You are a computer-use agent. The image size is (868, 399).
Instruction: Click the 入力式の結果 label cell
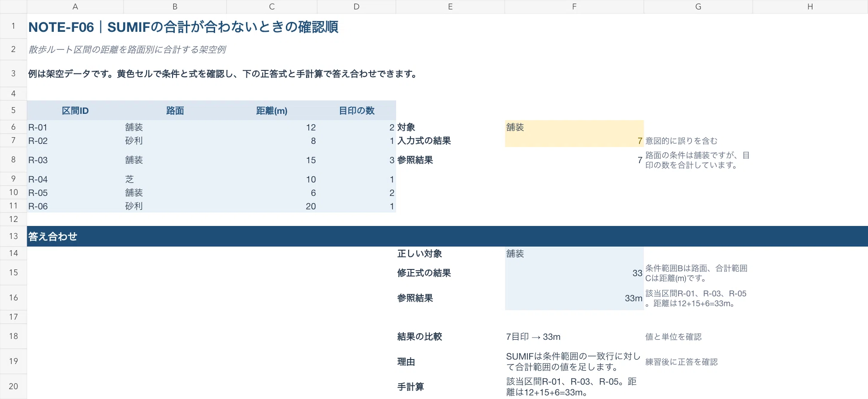[450, 141]
